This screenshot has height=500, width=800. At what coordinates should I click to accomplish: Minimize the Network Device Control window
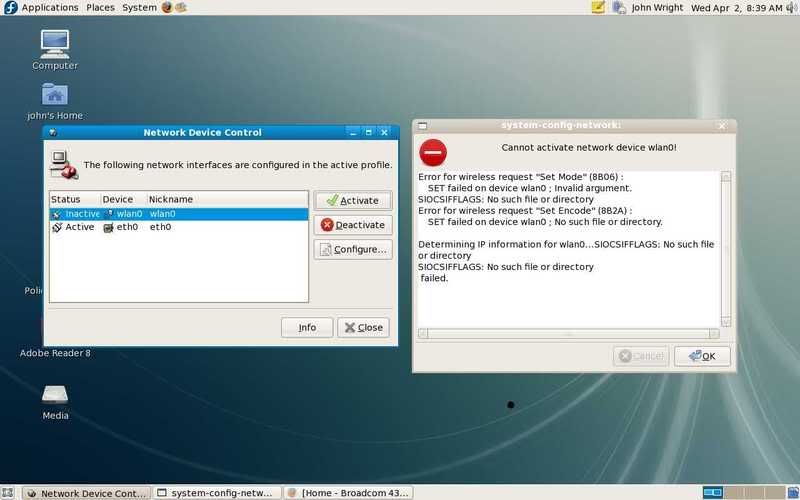[353, 133]
